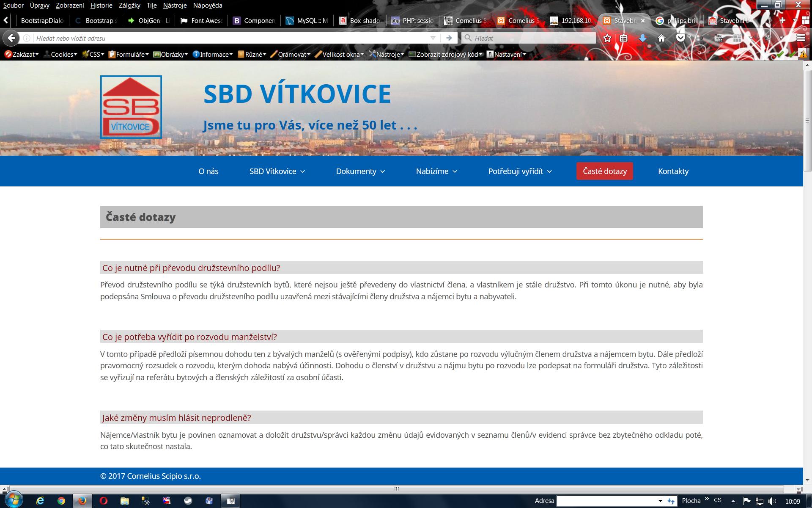
Task: Open the Záložky menu in menu bar
Action: pyautogui.click(x=129, y=6)
